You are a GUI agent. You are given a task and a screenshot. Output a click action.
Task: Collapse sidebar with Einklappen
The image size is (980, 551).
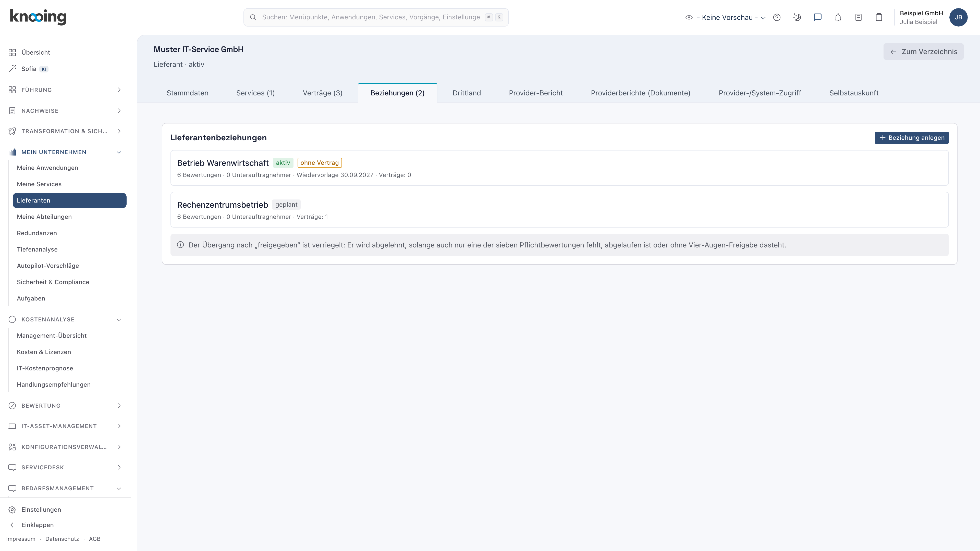[x=37, y=525]
